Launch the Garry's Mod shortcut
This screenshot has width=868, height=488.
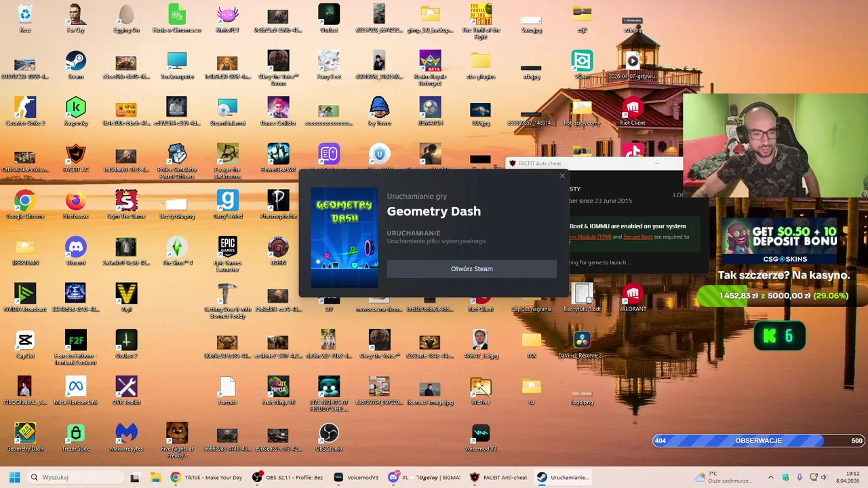[x=227, y=205]
